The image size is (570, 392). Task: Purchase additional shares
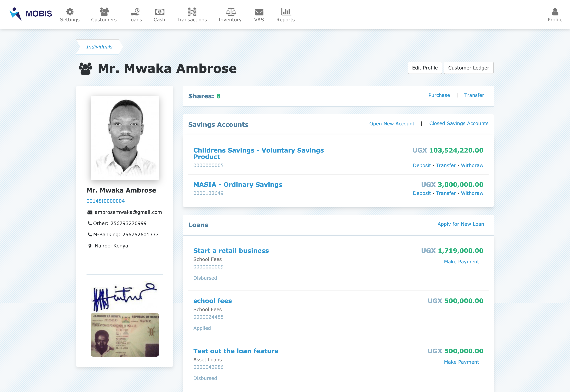click(439, 95)
